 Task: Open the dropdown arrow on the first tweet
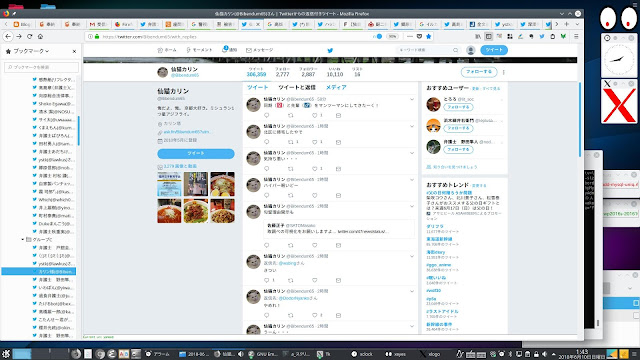(x=412, y=99)
